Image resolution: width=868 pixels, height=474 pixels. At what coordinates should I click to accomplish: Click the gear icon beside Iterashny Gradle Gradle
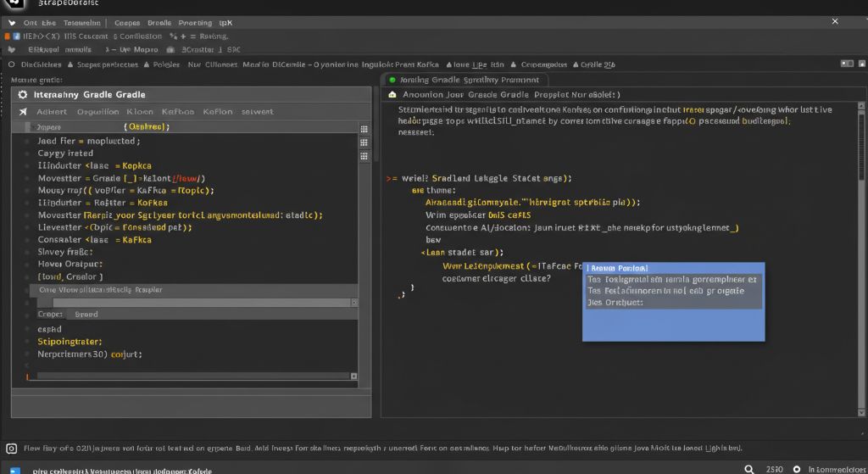pos(23,95)
